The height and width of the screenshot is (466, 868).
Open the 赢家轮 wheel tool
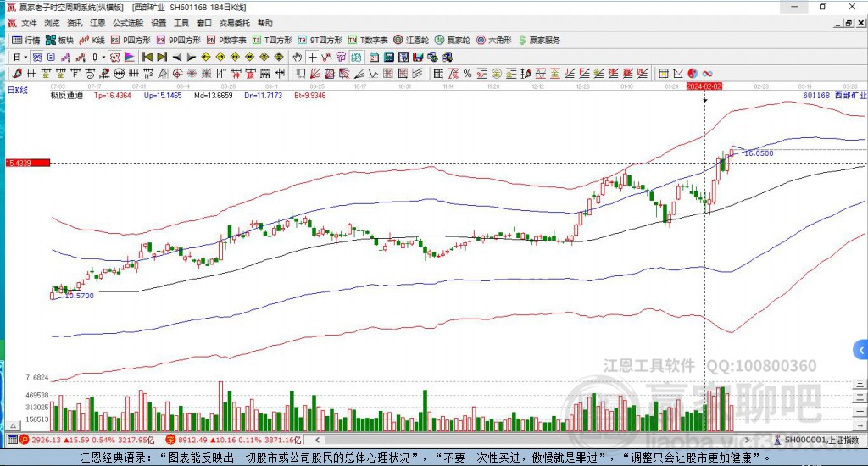(x=453, y=40)
